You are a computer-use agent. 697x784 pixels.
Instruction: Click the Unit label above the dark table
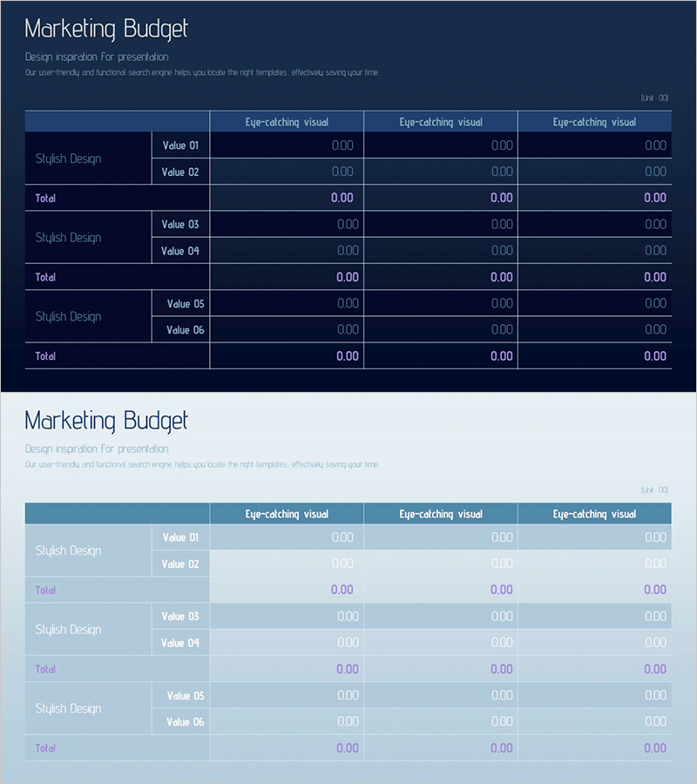655,98
